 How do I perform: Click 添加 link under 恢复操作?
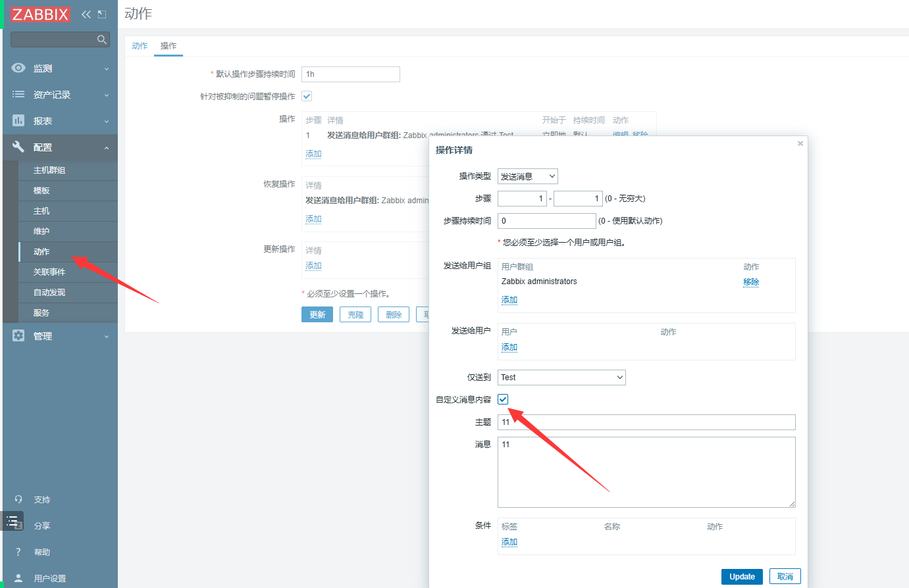point(313,219)
